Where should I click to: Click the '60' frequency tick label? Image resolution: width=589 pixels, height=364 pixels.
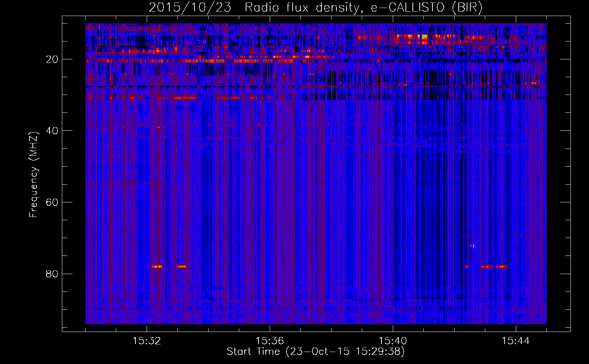(x=52, y=202)
